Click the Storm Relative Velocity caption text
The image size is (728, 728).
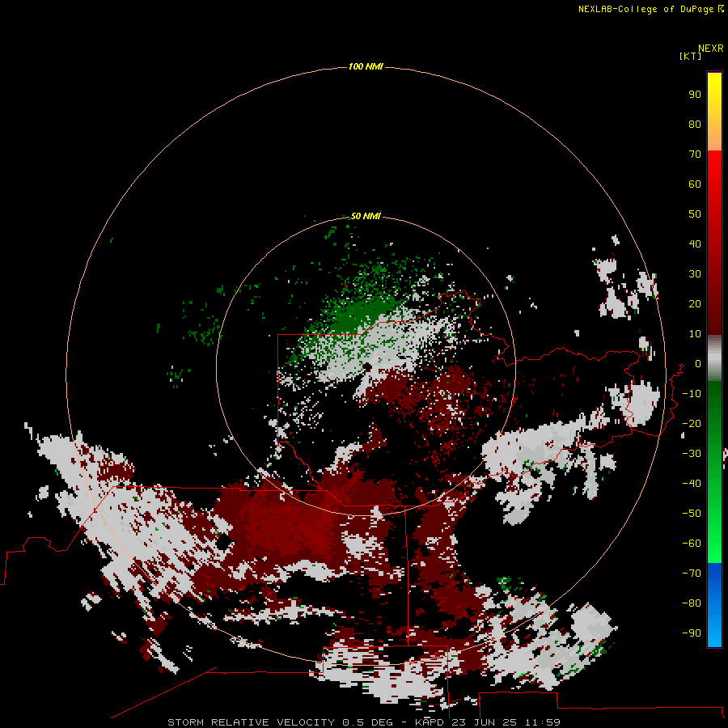[x=364, y=722]
